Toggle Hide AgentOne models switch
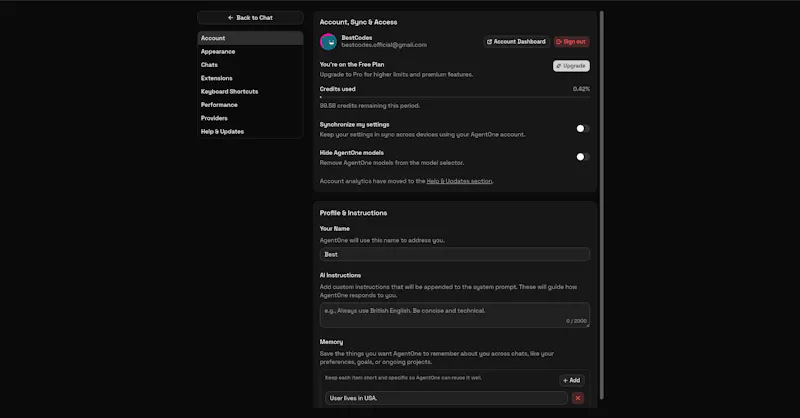Viewport: 800px width, 418px height. [583, 157]
